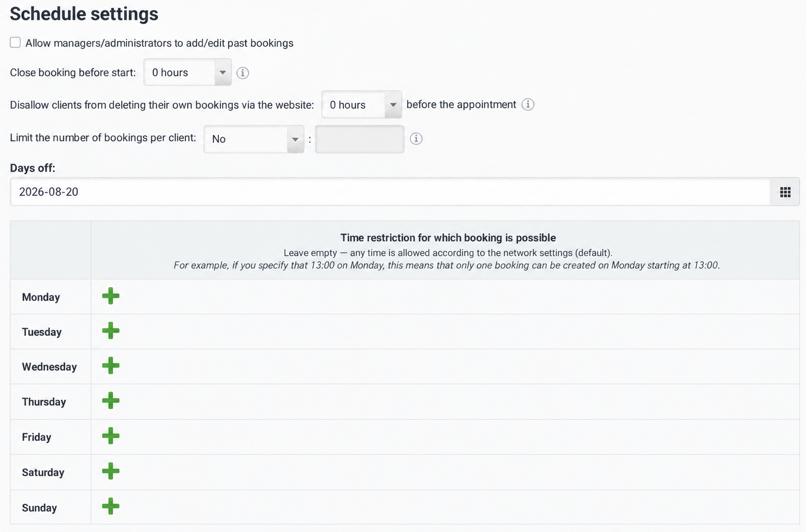
Task: Add a time restriction for Monday
Action: pyautogui.click(x=111, y=296)
